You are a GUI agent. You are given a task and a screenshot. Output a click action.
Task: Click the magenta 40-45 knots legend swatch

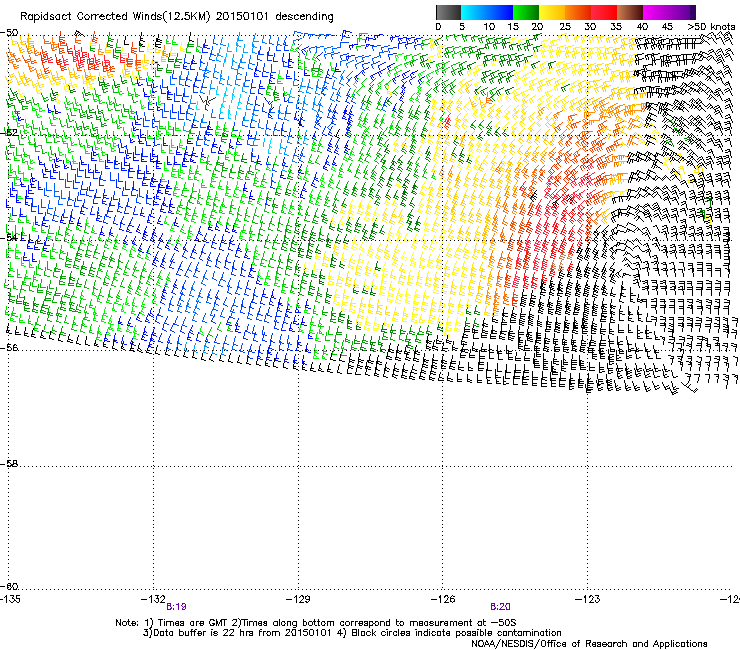(x=656, y=12)
